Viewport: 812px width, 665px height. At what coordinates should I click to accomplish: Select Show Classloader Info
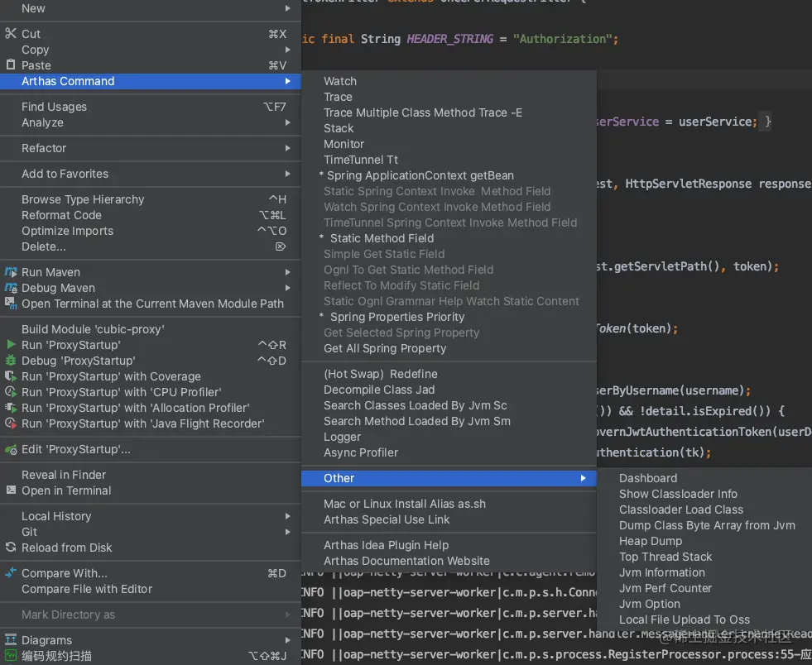coord(704,494)
